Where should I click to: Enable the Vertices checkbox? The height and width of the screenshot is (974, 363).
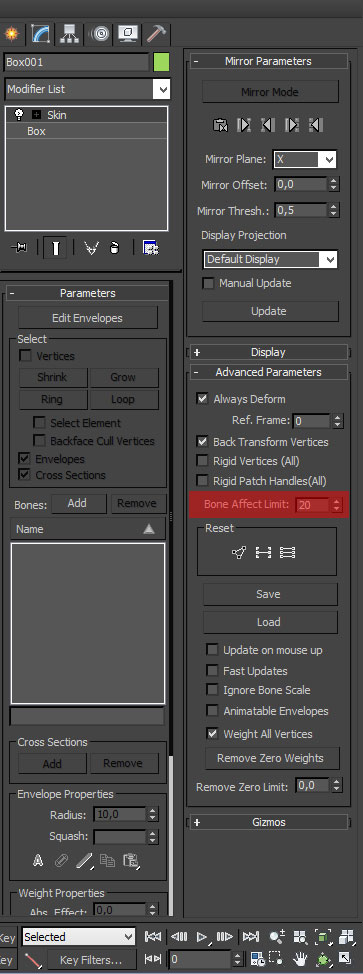(25, 356)
